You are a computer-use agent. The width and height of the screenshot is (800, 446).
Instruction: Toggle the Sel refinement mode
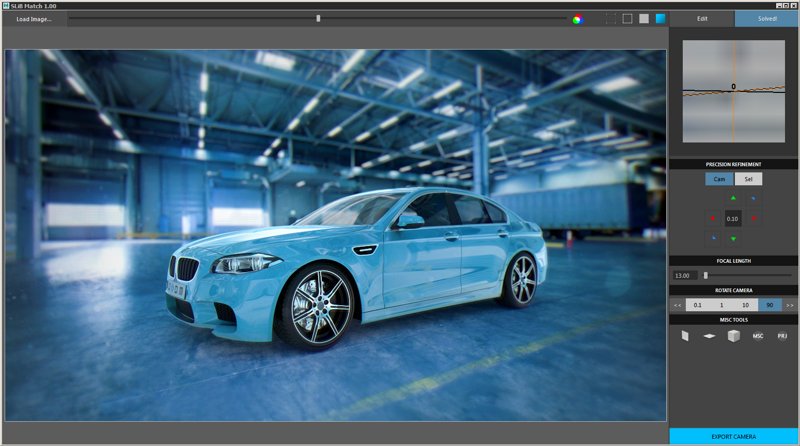coord(748,179)
